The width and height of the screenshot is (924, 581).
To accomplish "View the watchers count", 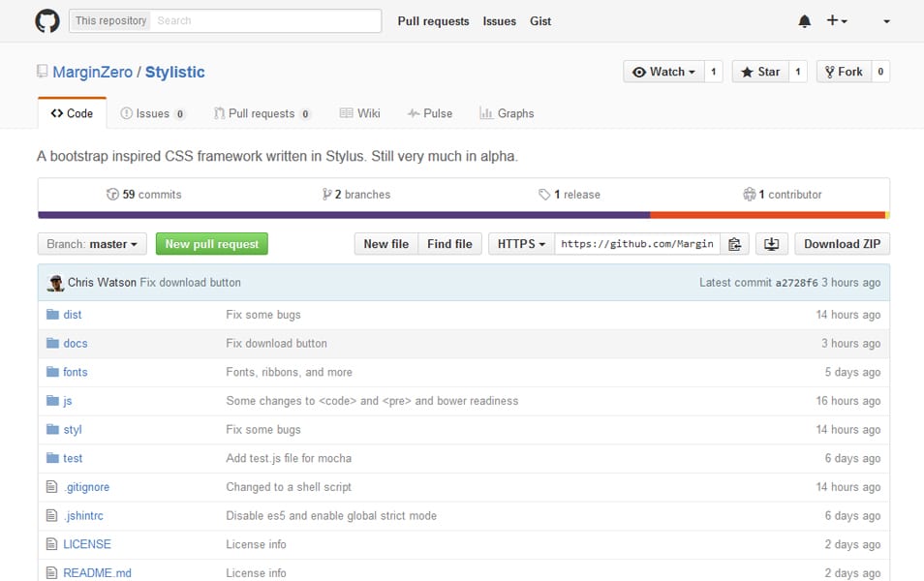I will [x=714, y=72].
